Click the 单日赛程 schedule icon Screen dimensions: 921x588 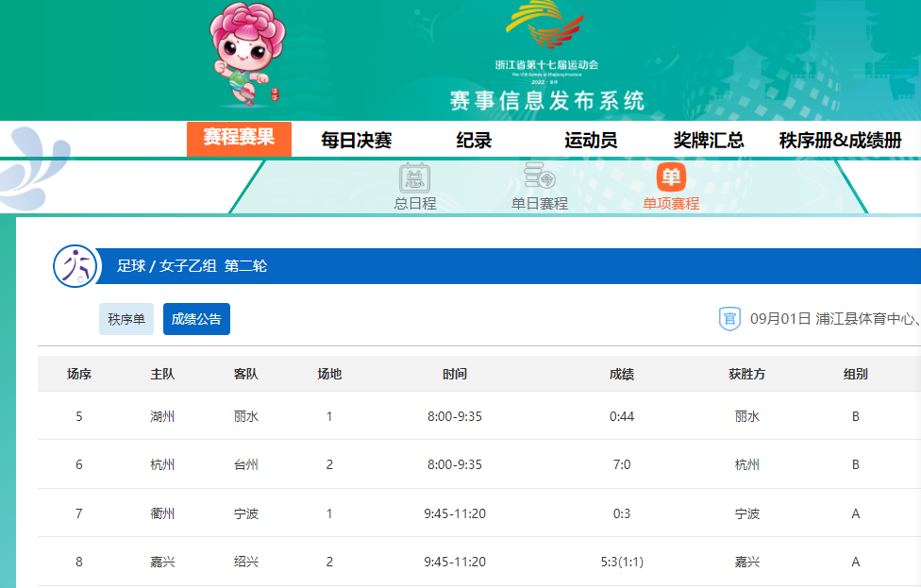(540, 176)
